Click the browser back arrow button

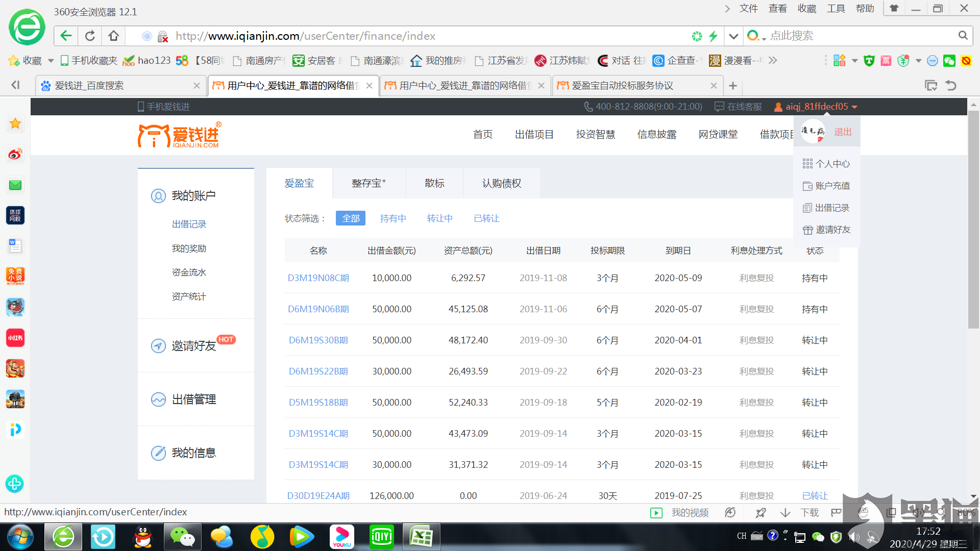tap(66, 36)
